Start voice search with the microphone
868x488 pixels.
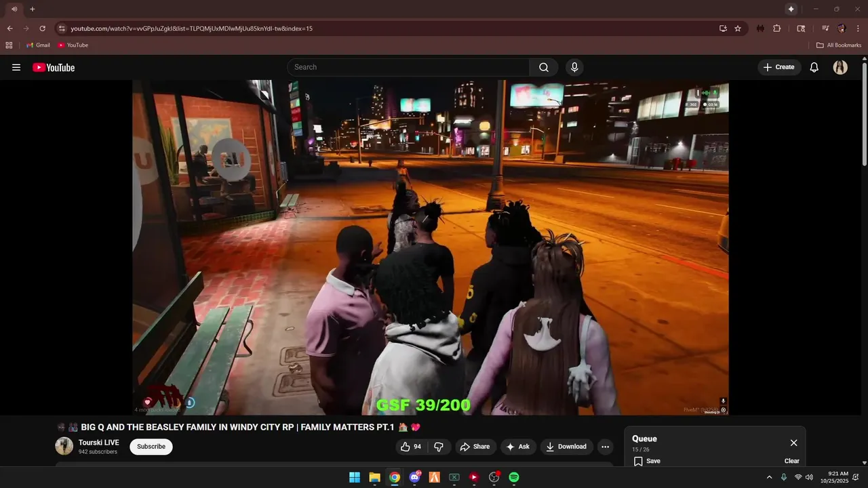click(x=574, y=67)
